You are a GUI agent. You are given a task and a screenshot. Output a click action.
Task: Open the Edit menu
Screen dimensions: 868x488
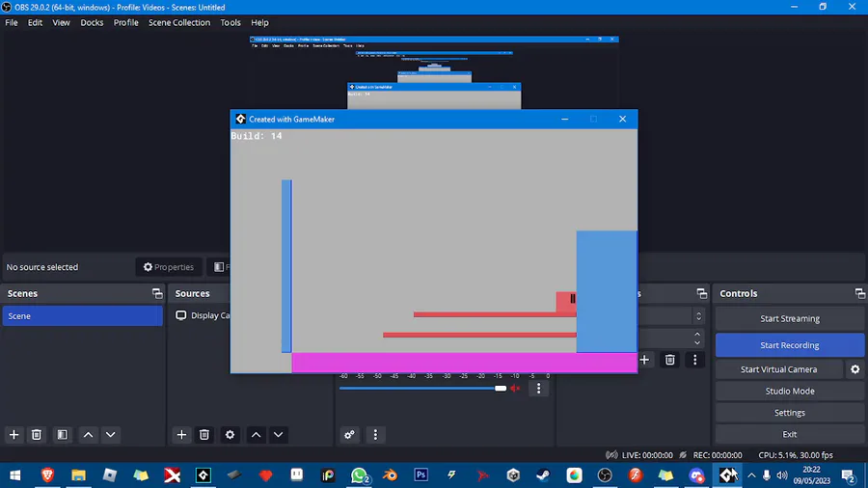point(35,23)
